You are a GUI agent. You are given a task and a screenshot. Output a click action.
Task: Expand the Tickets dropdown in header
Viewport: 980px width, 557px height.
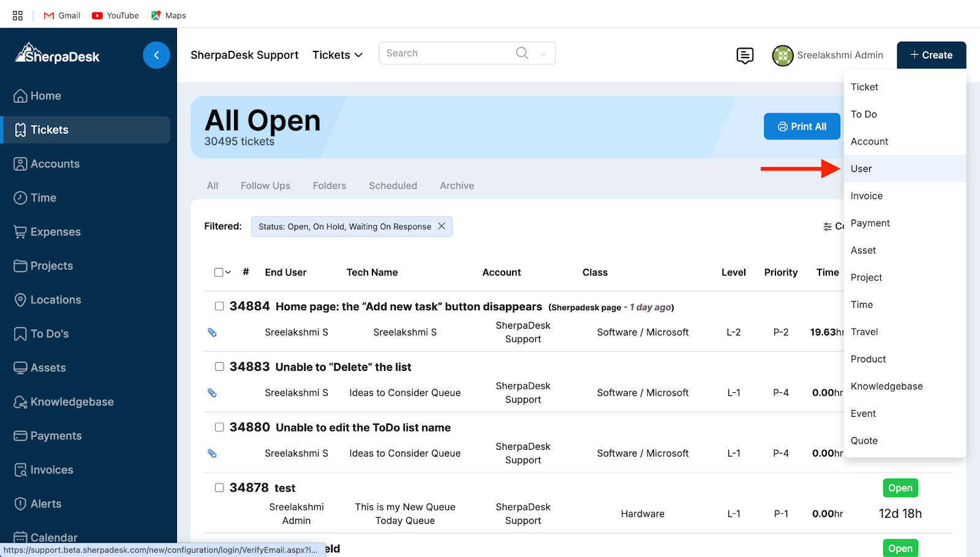[x=337, y=55]
